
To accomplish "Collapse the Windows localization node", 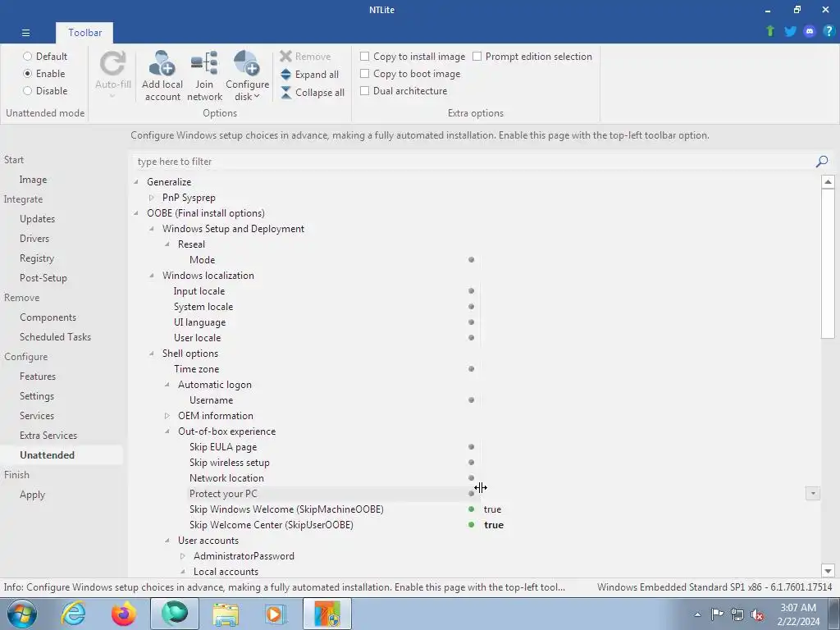I will click(x=152, y=276).
